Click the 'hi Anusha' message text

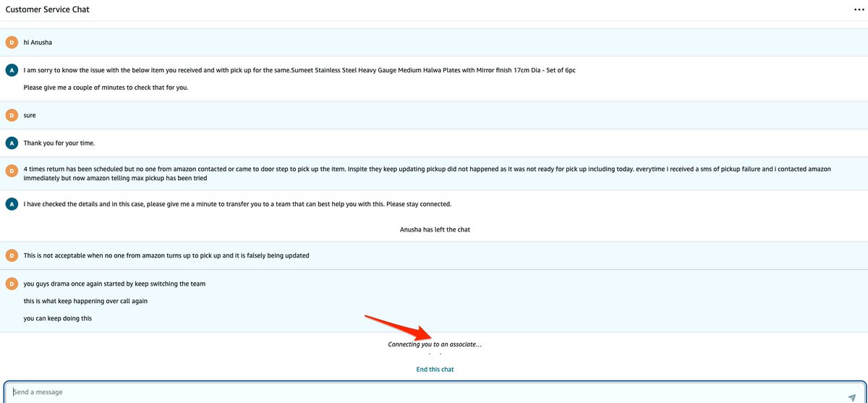pos(38,43)
